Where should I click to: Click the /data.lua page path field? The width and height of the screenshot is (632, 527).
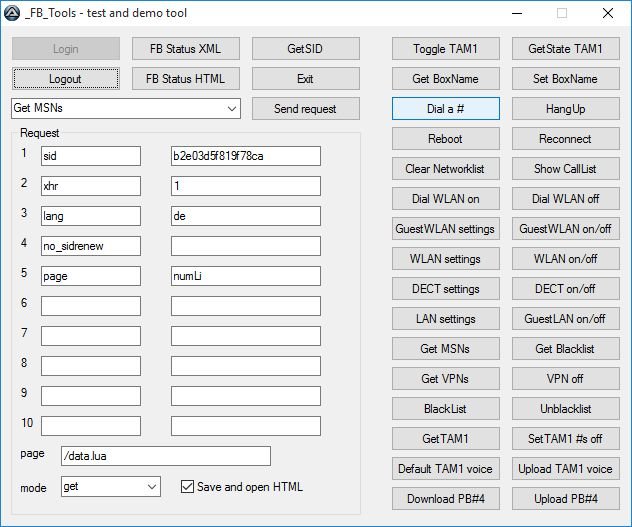[x=166, y=456]
